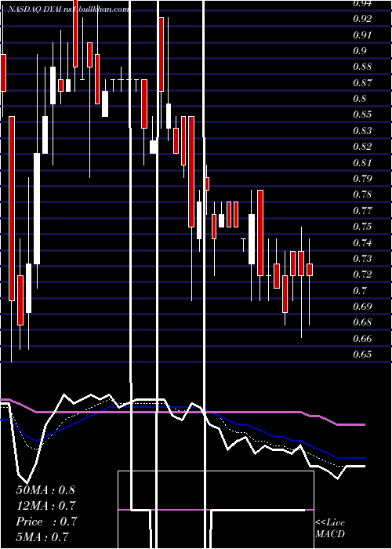Click the 0.69 price axis label

click(362, 307)
